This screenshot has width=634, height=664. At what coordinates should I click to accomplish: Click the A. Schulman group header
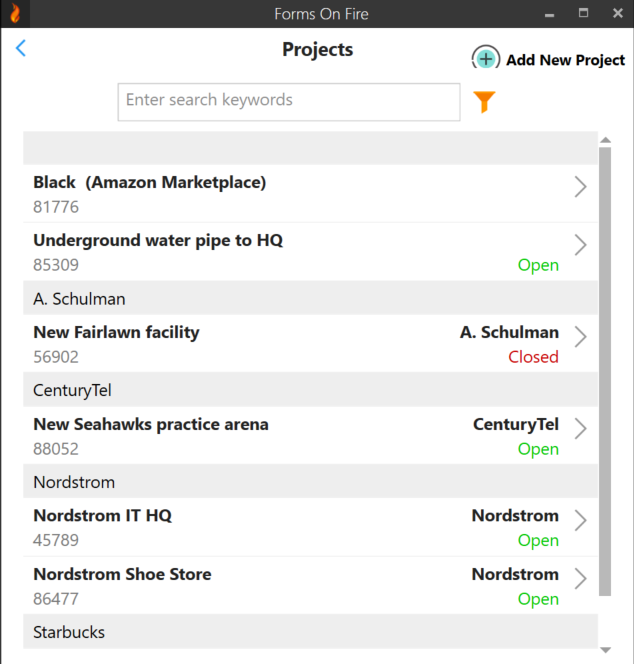click(310, 298)
